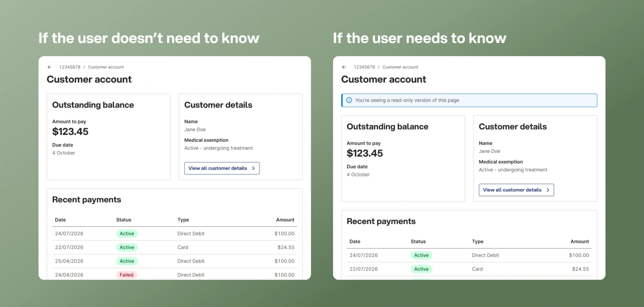Viewport: 644px width, 307px height.
Task: Click the 'Customer account' breadcrumb in left panel
Action: [106, 67]
